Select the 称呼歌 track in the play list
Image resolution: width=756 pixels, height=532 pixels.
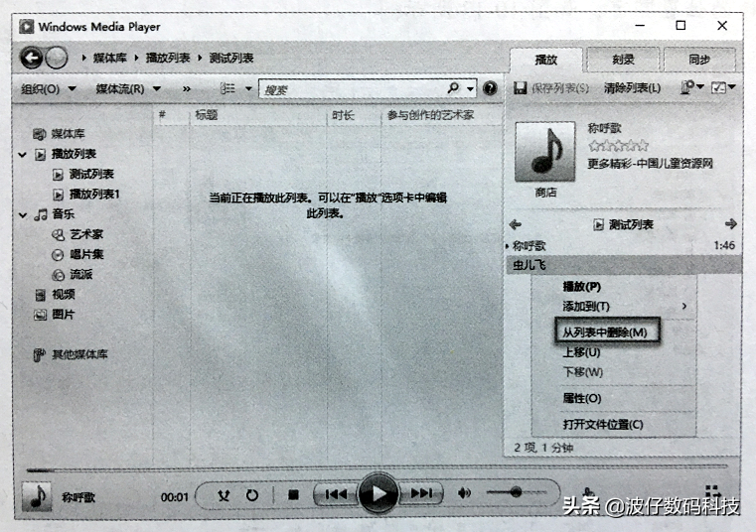pyautogui.click(x=623, y=246)
